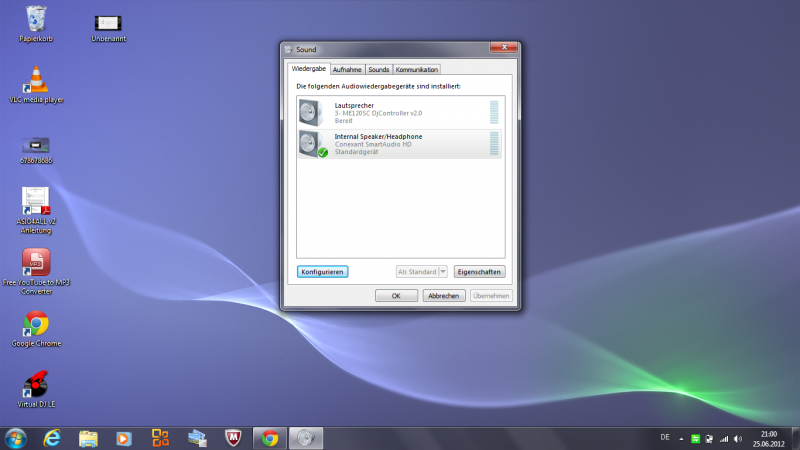Click the Konfigurieren button

click(322, 271)
